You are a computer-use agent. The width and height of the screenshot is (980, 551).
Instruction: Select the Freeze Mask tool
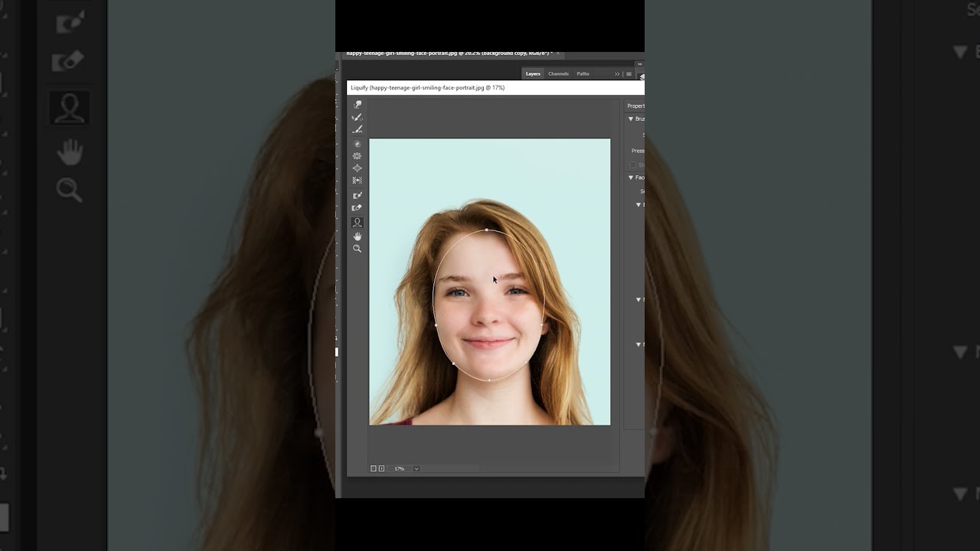click(357, 195)
